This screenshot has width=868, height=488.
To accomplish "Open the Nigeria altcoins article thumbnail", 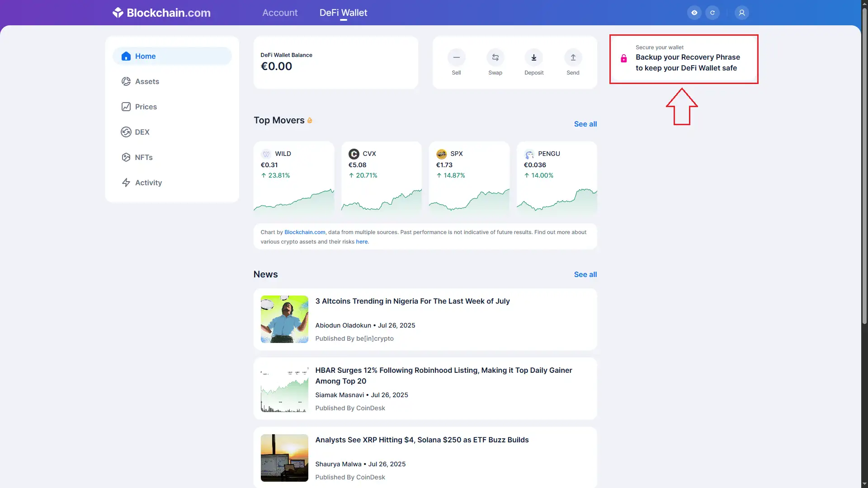I will coord(284,319).
